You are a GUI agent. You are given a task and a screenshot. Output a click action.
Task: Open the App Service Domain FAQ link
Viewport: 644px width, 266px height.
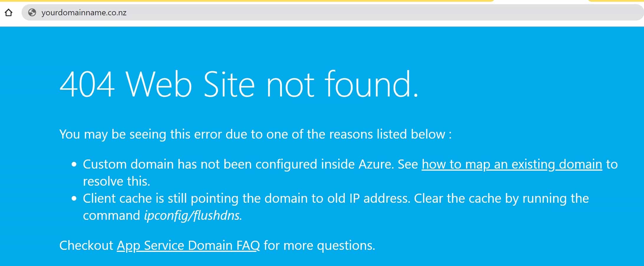click(x=188, y=245)
